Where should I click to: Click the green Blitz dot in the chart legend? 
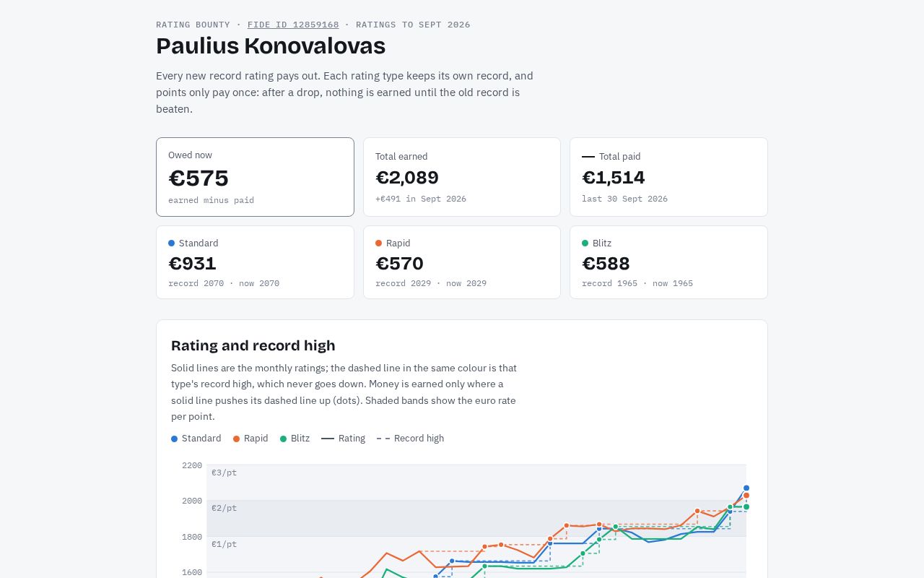(283, 439)
